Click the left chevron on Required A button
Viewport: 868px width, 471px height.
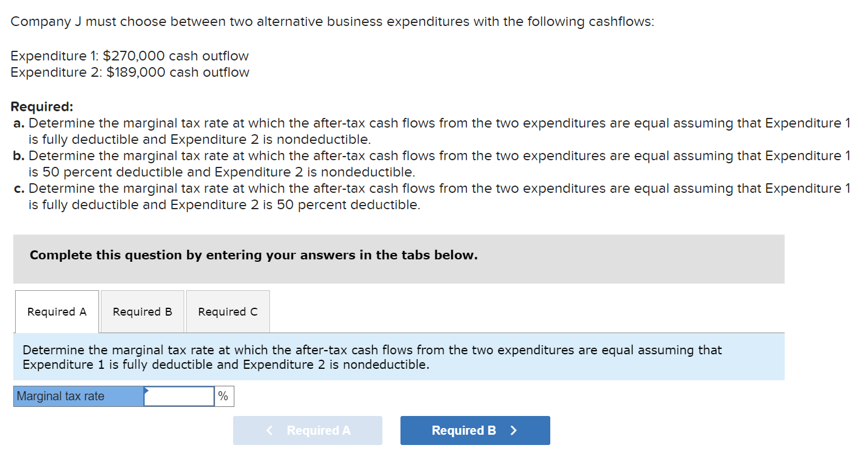269,430
